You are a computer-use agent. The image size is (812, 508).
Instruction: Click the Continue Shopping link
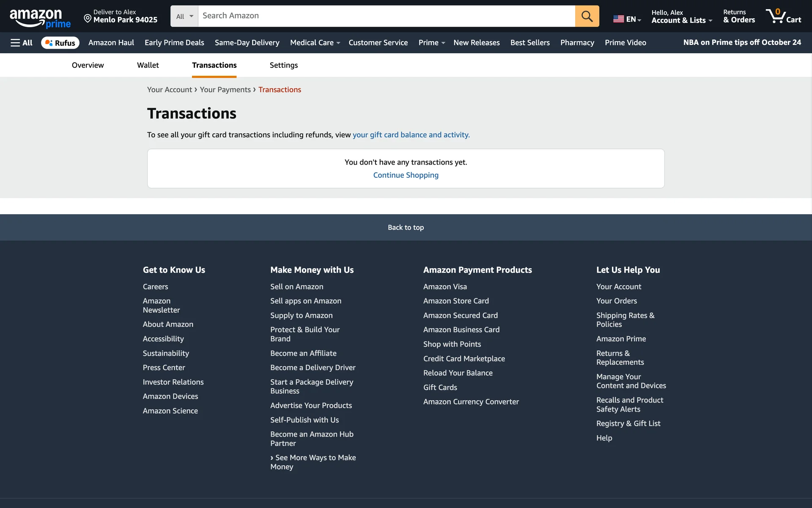coord(406,175)
